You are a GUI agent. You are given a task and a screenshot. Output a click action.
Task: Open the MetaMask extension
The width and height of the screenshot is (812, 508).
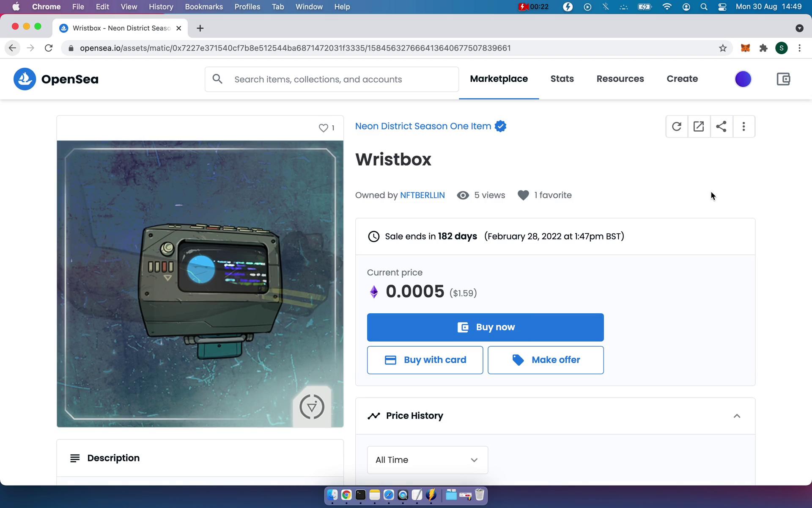745,48
